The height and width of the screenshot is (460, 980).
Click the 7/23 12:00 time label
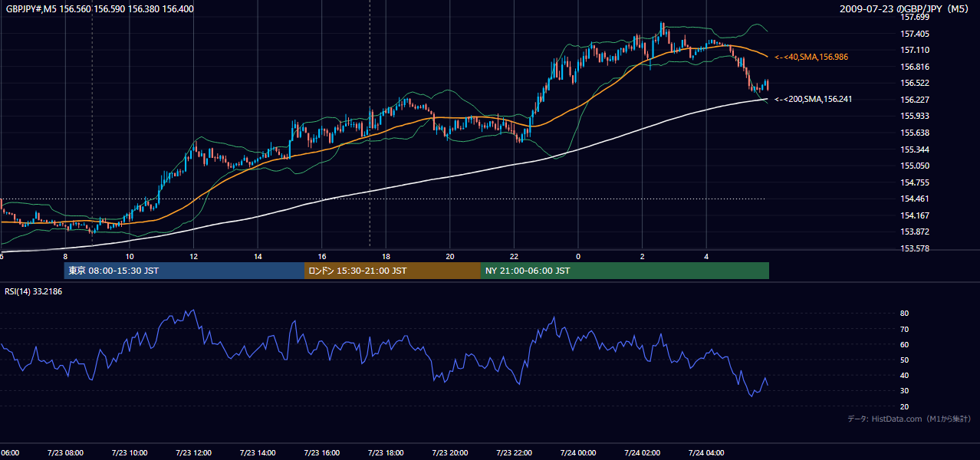click(x=193, y=453)
